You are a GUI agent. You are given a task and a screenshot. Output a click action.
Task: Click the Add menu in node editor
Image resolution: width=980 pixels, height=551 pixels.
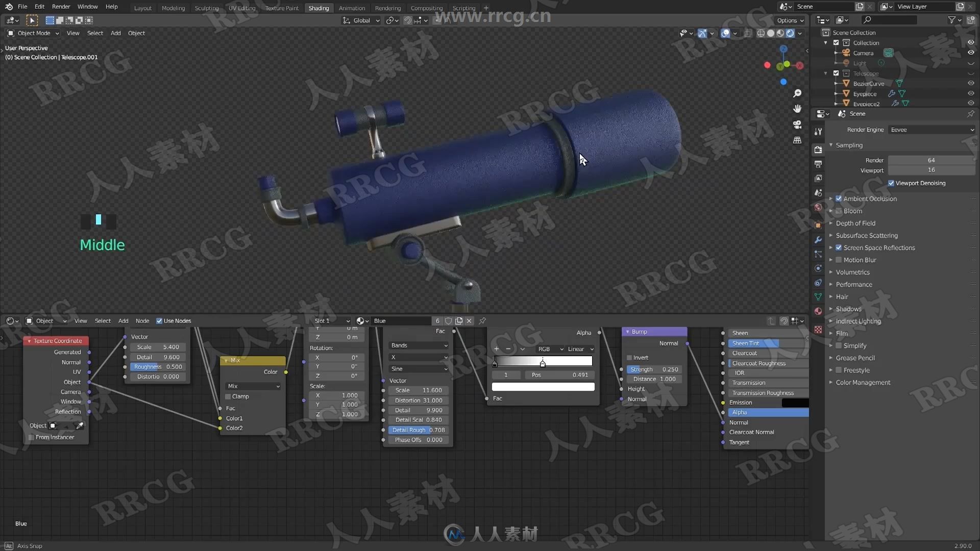[123, 320]
